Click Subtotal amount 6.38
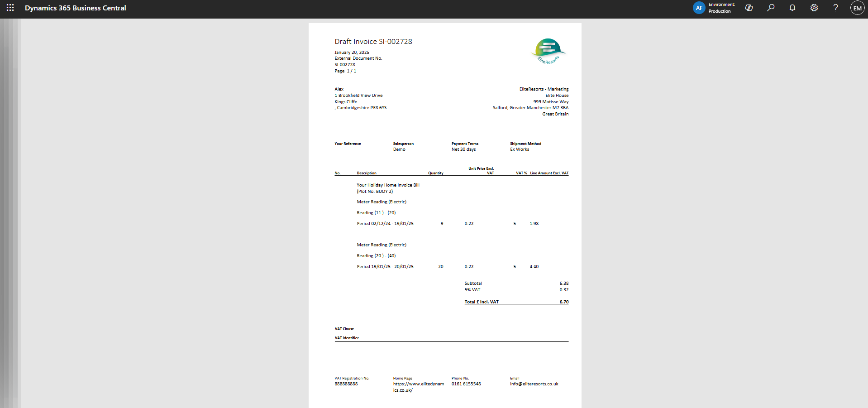868x408 pixels. [x=564, y=283]
